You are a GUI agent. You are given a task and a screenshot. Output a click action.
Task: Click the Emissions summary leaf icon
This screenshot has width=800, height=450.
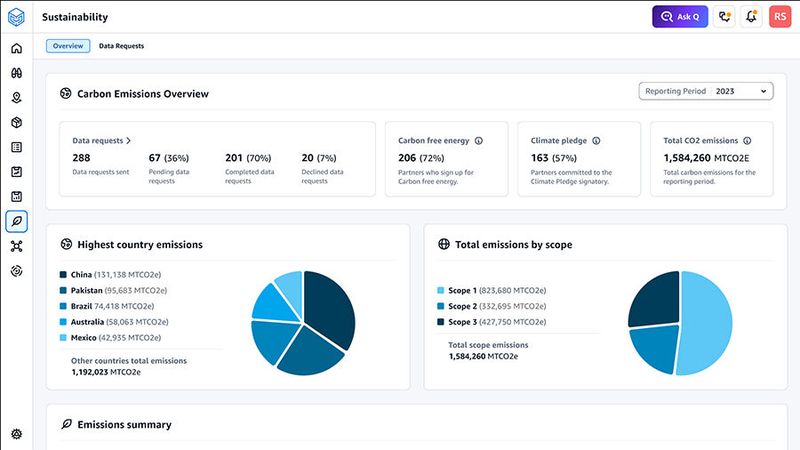(66, 424)
